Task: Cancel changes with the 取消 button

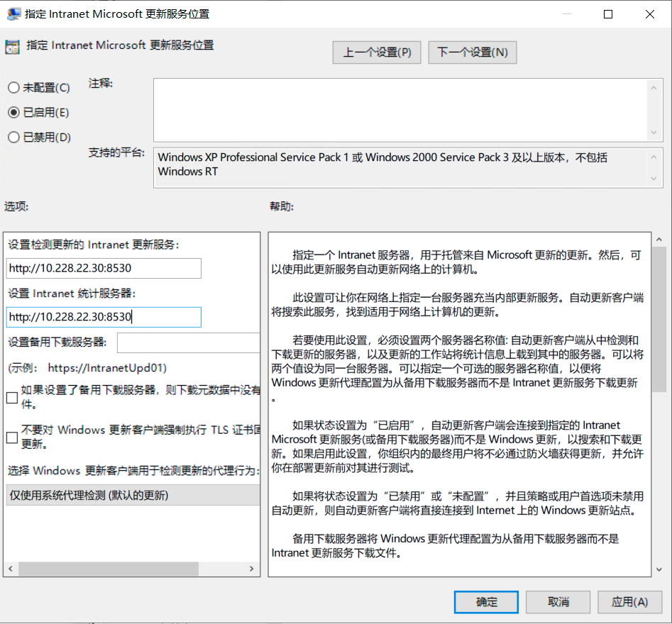Action: [x=558, y=602]
